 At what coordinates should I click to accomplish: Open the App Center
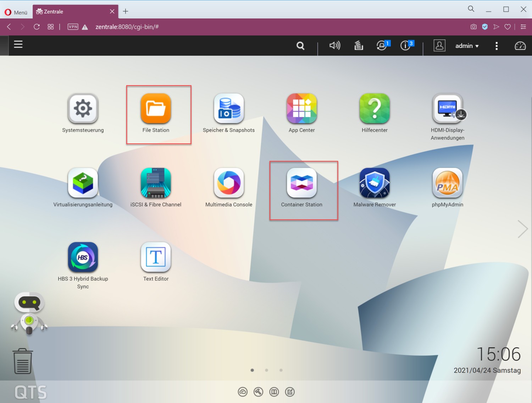coord(302,108)
